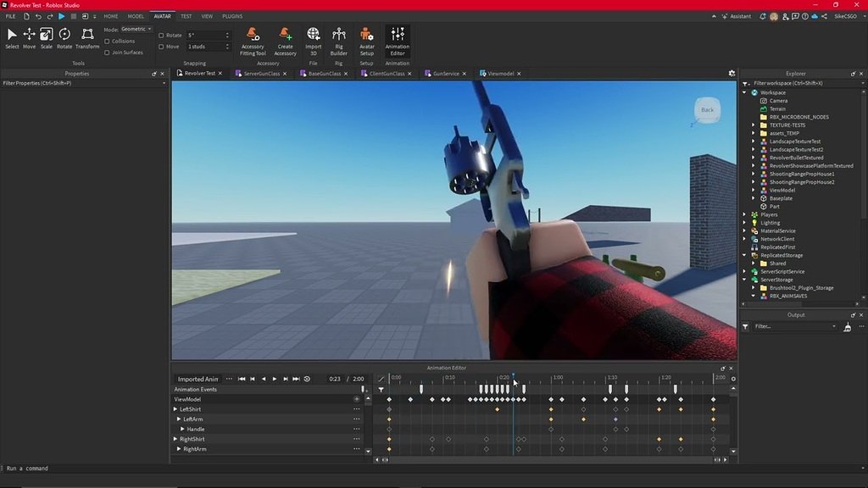The width and height of the screenshot is (868, 488).
Task: Toggle Join Surfaces snapping
Action: tap(106, 52)
